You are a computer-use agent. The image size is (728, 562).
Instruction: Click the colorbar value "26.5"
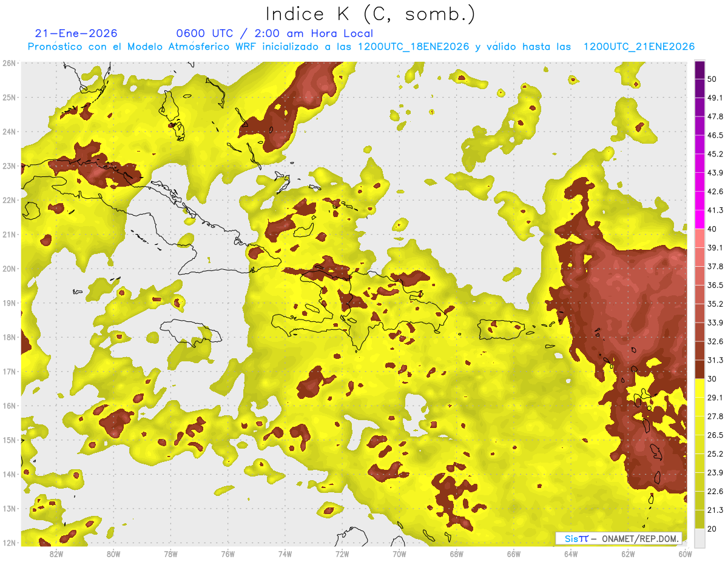[715, 435]
